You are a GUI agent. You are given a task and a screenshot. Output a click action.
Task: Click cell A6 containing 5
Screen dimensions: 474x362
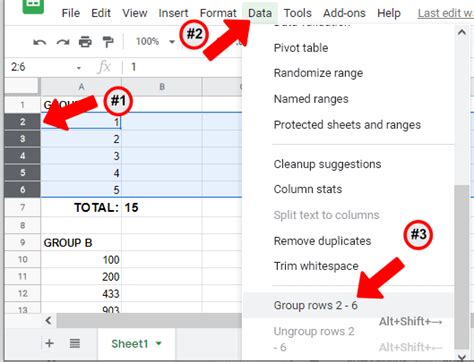click(x=81, y=190)
